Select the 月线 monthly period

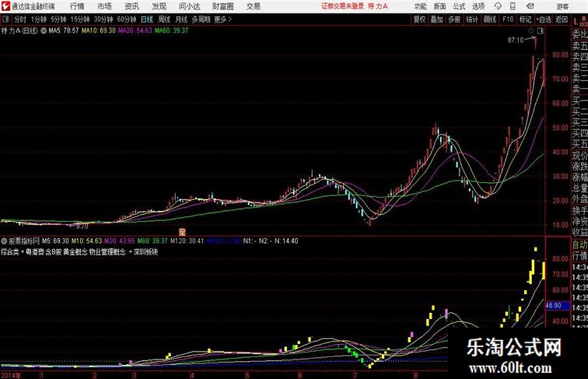pyautogui.click(x=182, y=19)
